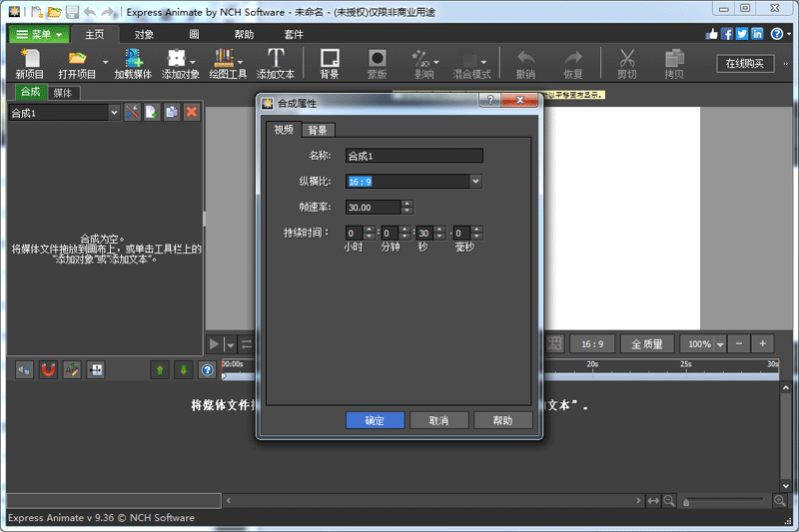This screenshot has height=532, width=799.
Task: Click the 拷贝 copy toolbar icon
Action: pos(674,58)
